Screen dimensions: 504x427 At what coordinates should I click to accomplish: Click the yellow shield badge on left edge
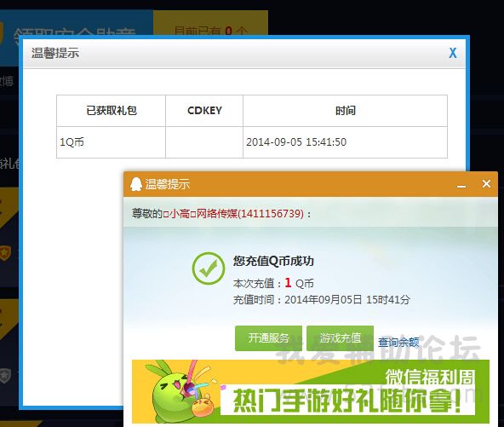point(5,253)
